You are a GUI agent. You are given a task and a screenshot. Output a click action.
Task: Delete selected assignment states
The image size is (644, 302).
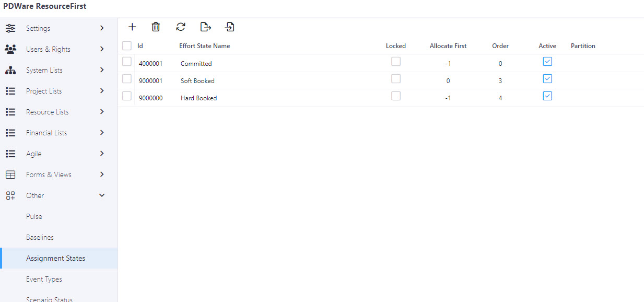point(156,27)
